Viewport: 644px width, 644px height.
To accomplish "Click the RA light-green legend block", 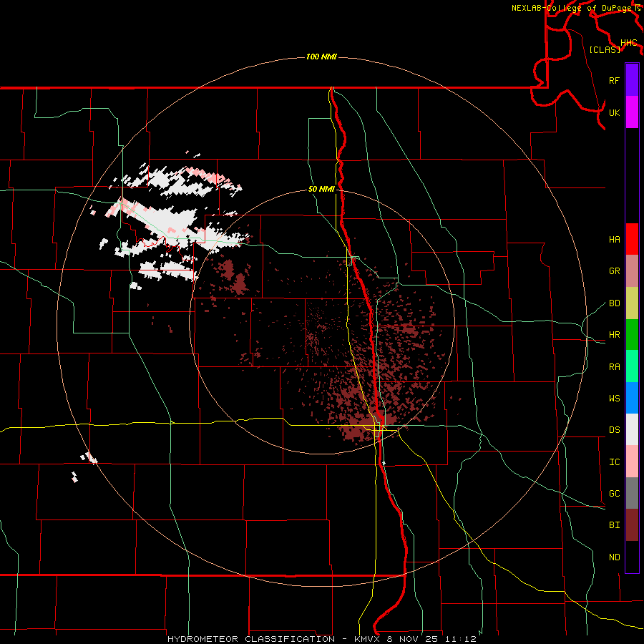I will point(632,366).
